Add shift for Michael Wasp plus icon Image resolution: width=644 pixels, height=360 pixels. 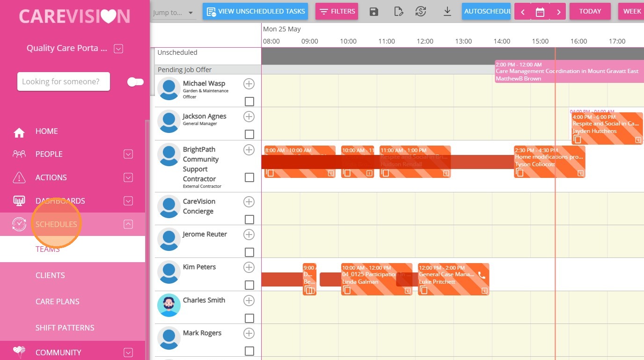point(249,84)
